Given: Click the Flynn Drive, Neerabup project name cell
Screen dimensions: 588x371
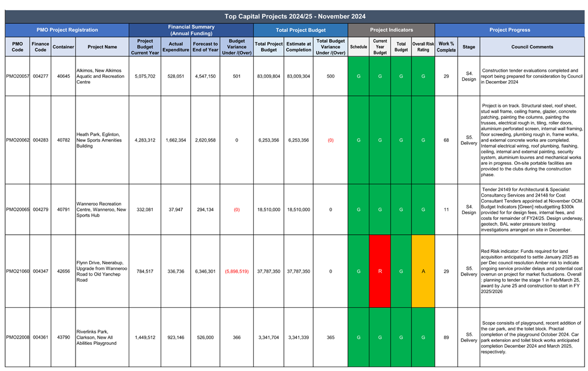Looking at the screenshot, I should [x=102, y=272].
